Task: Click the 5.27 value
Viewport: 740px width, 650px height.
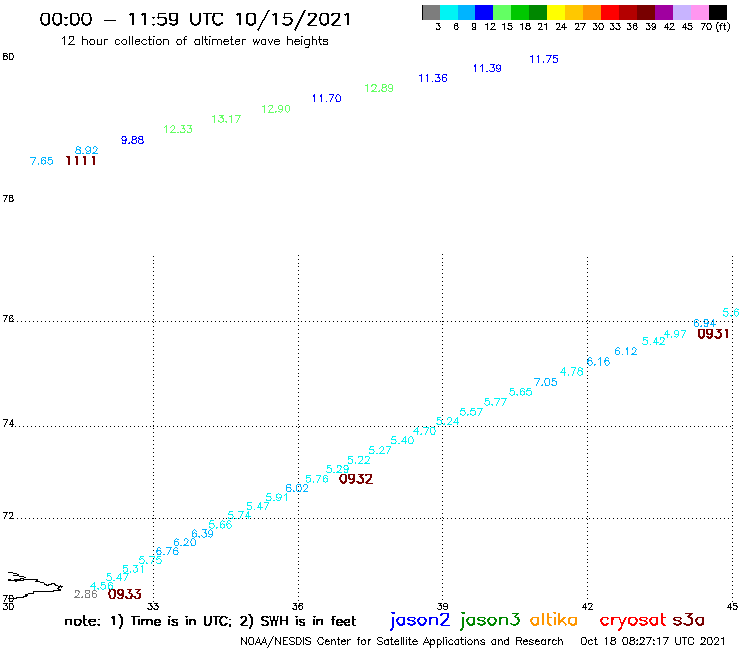Action: pos(380,450)
